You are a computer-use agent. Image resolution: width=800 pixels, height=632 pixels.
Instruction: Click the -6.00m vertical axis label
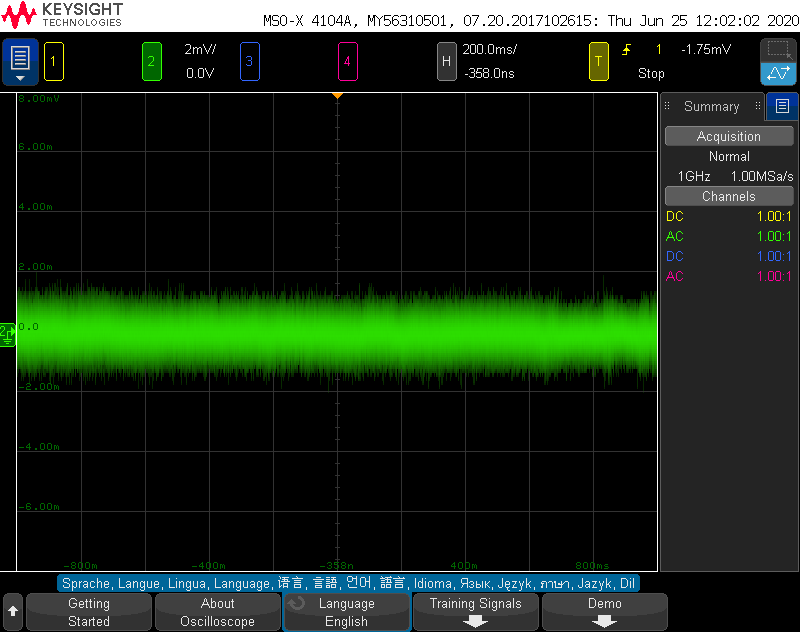click(39, 507)
